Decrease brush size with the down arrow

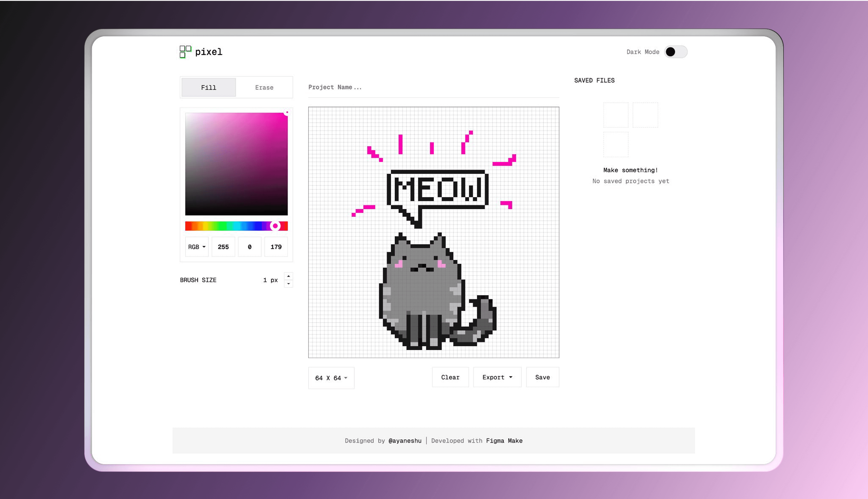pyautogui.click(x=288, y=284)
